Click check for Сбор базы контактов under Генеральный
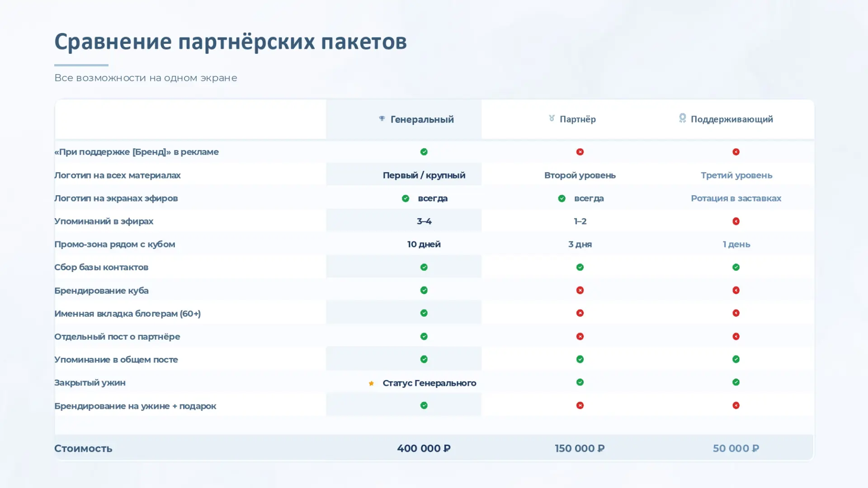868x488 pixels. point(424,267)
